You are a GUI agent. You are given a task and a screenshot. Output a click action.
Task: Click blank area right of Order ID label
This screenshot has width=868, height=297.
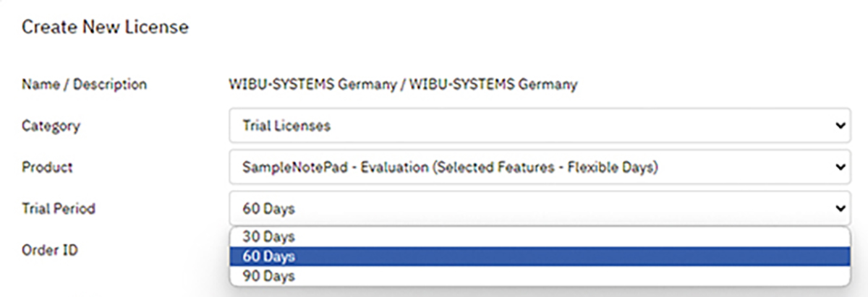[152, 250]
